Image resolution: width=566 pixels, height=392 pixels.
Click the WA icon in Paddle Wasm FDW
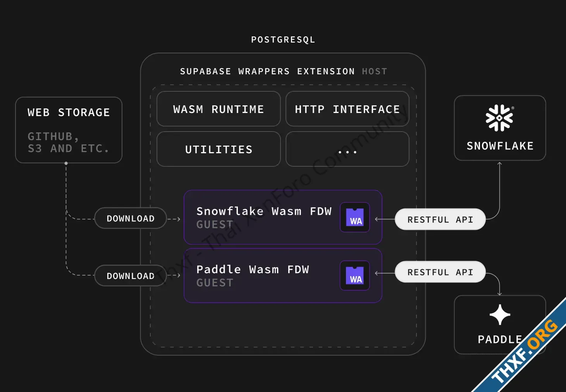click(355, 276)
